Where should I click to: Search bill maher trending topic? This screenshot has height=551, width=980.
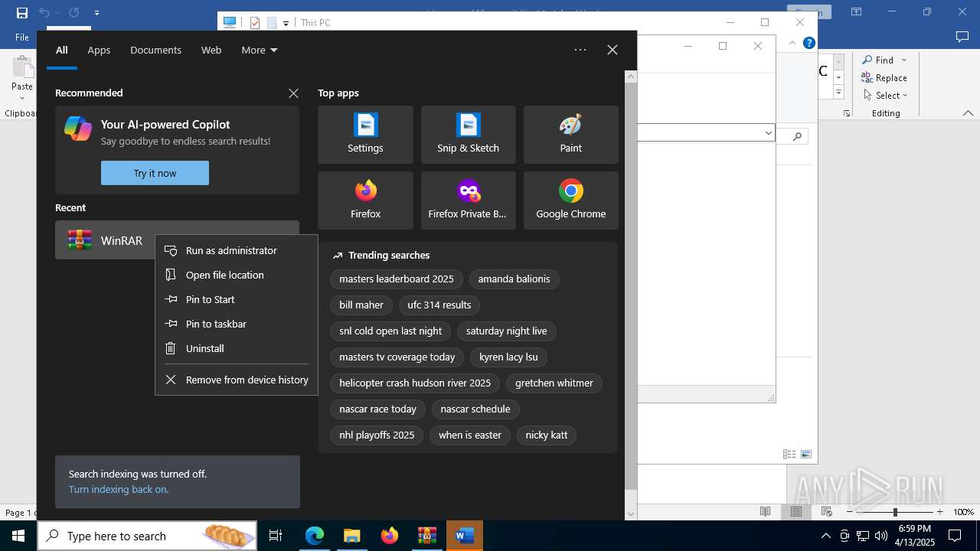(x=361, y=305)
